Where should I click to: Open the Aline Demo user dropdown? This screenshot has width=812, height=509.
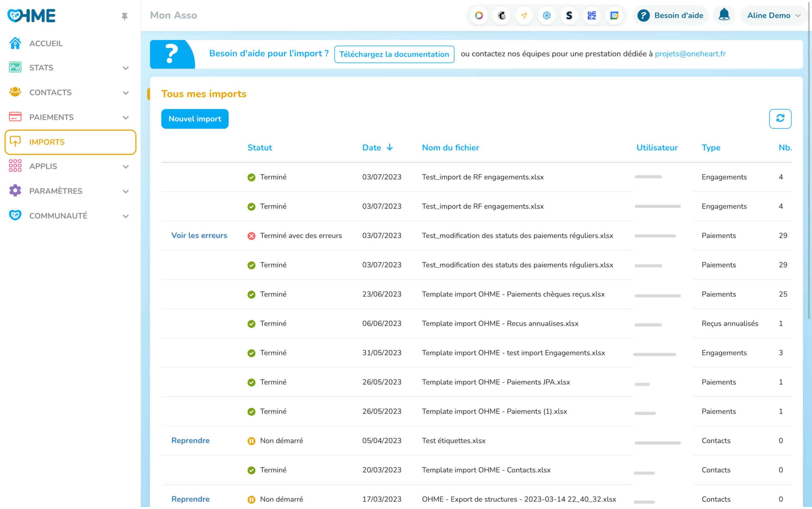click(773, 16)
